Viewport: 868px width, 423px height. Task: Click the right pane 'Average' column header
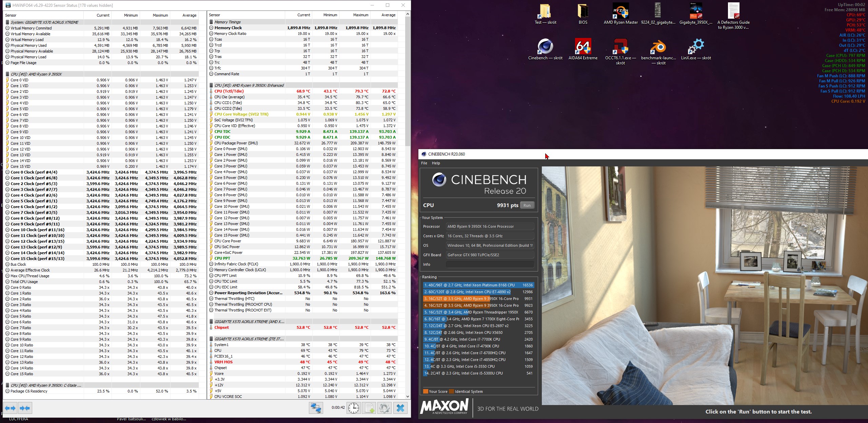384,15
